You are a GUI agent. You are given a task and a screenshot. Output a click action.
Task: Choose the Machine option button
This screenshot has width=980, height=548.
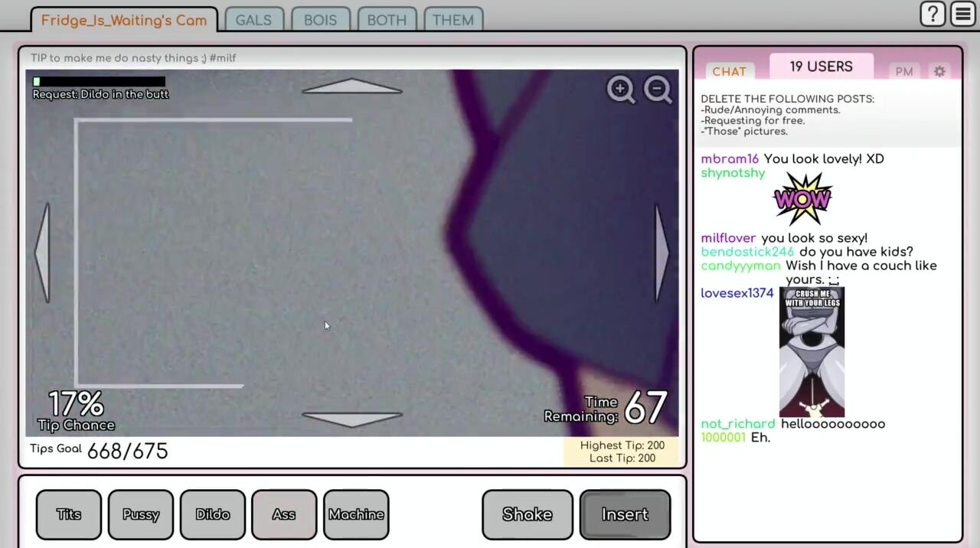click(356, 514)
